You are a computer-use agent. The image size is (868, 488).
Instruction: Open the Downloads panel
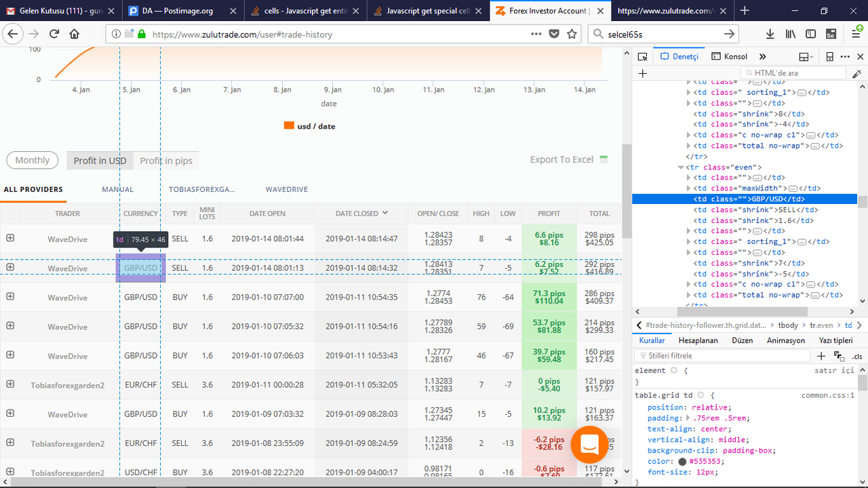(x=770, y=34)
